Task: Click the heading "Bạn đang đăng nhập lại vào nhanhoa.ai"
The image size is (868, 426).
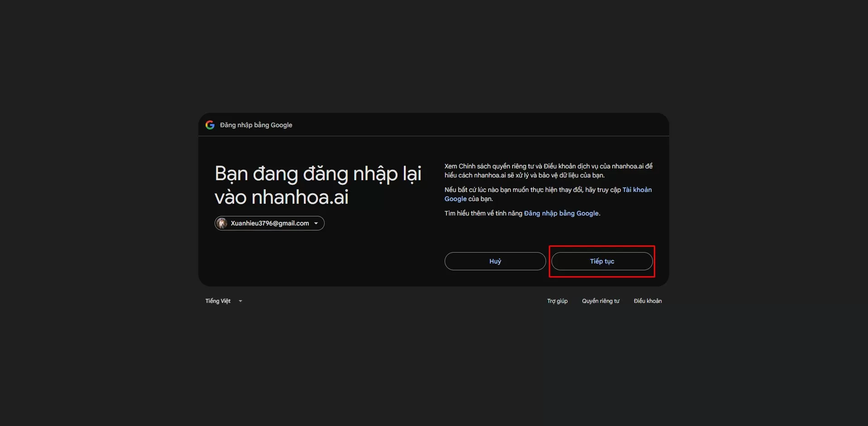Action: pos(318,185)
